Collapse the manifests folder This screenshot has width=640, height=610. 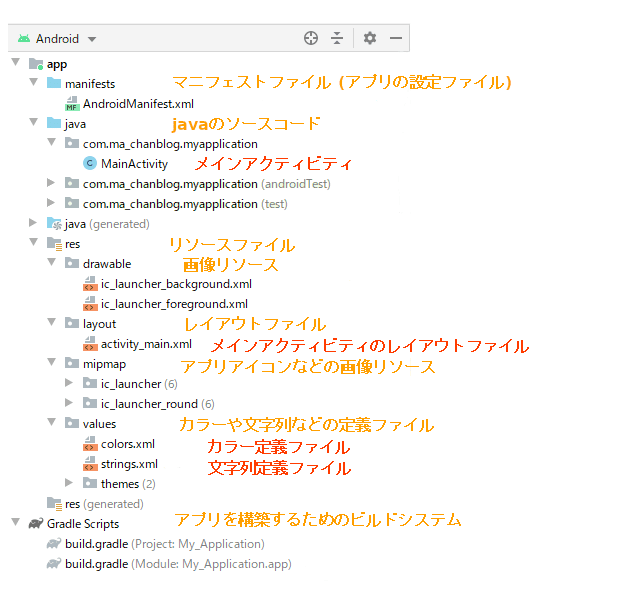coord(34,82)
